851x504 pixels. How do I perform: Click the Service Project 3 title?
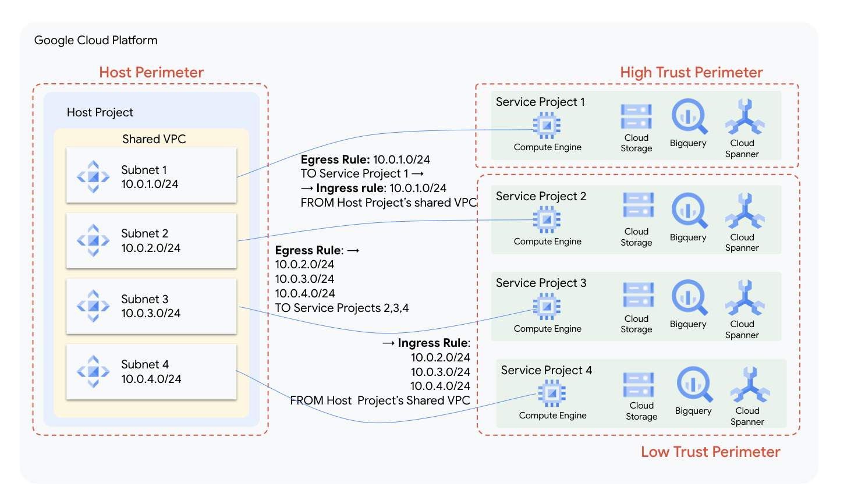pos(541,283)
